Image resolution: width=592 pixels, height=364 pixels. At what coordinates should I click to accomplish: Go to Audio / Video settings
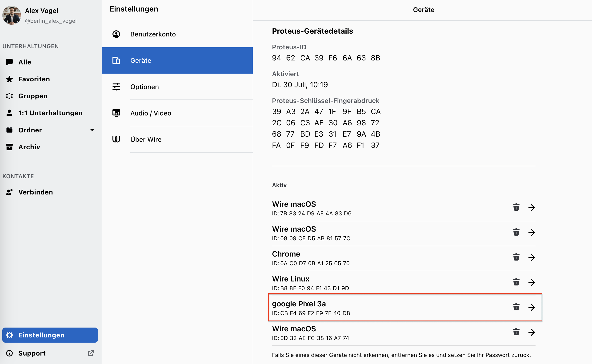(177, 113)
